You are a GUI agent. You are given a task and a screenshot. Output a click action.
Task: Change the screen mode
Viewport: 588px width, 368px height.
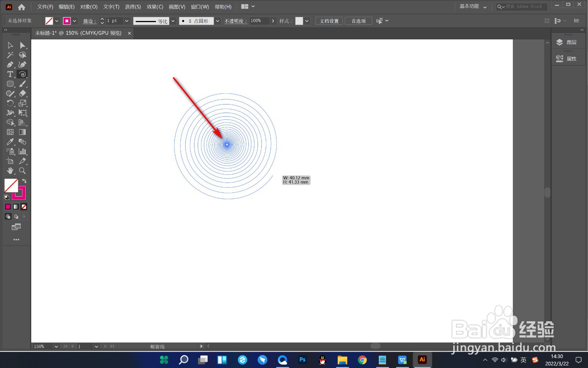click(16, 227)
